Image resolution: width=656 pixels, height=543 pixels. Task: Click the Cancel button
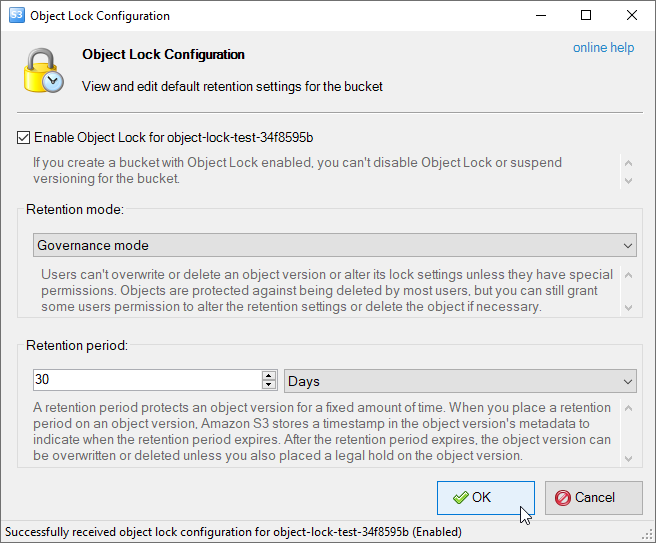coord(594,498)
